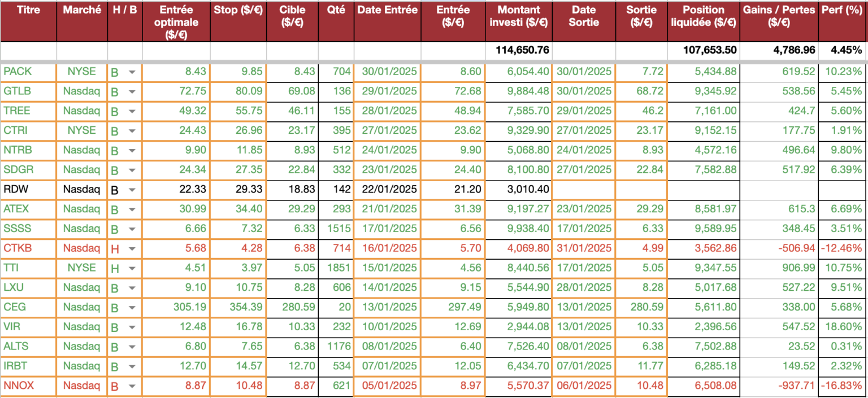The image size is (868, 398).
Task: Select the PACK ticker cell
Action: click(x=28, y=72)
